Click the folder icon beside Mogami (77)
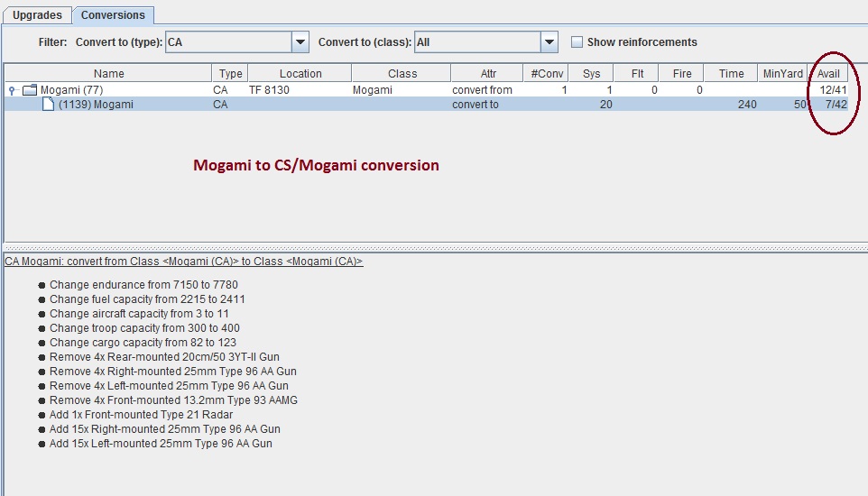 click(30, 89)
